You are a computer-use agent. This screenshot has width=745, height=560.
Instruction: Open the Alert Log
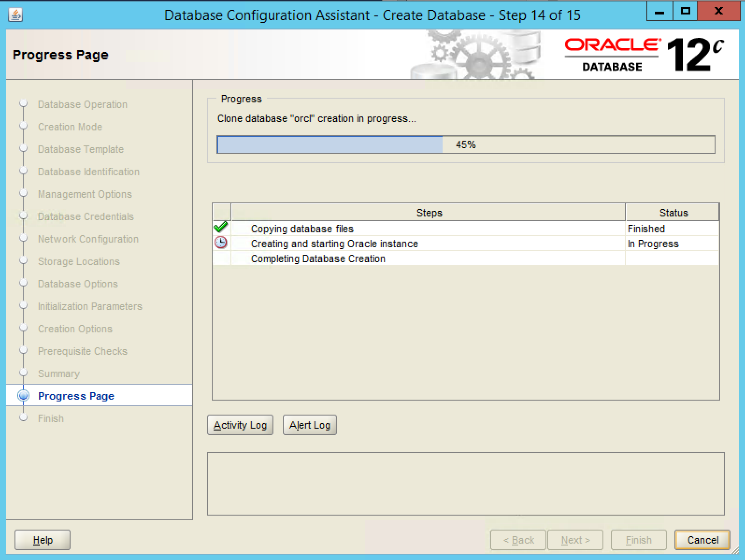pos(310,425)
